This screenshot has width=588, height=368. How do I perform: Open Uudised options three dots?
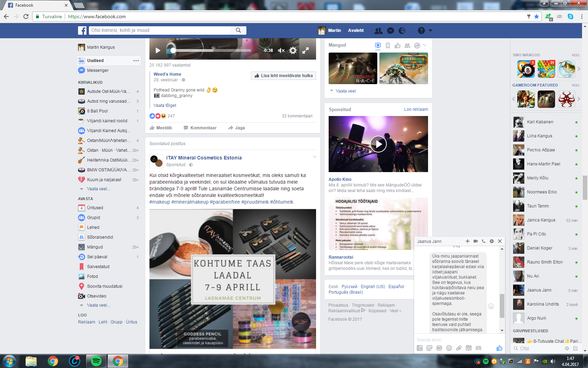click(x=136, y=61)
